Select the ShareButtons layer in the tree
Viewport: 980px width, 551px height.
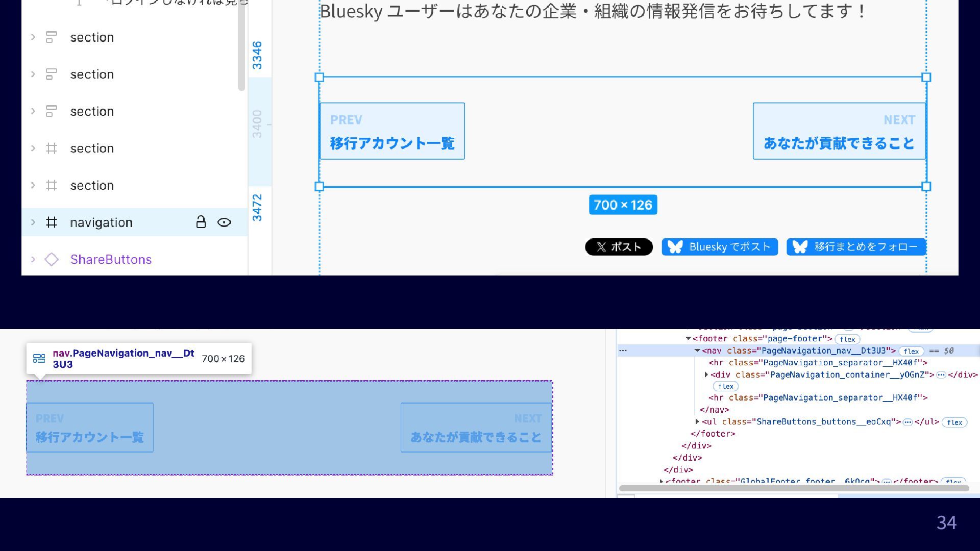coord(111,259)
